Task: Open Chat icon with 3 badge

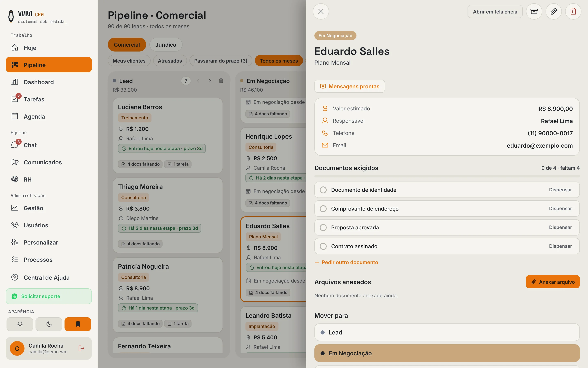Action: (15, 145)
